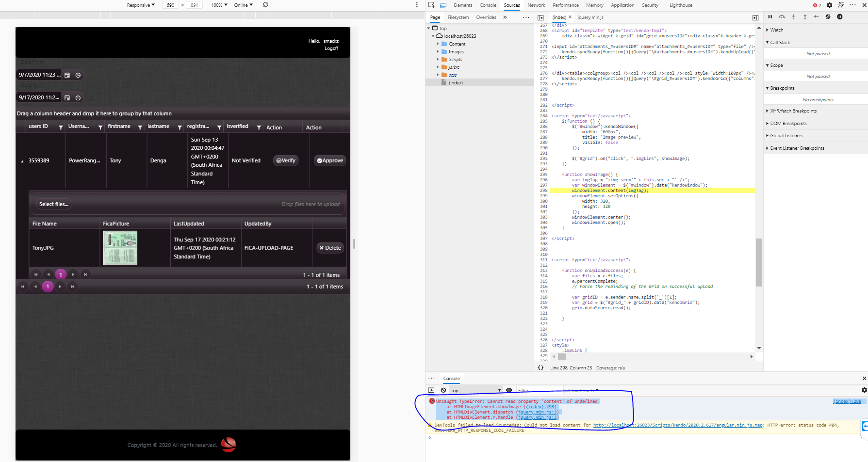Approve user Tony Denga

click(330, 160)
